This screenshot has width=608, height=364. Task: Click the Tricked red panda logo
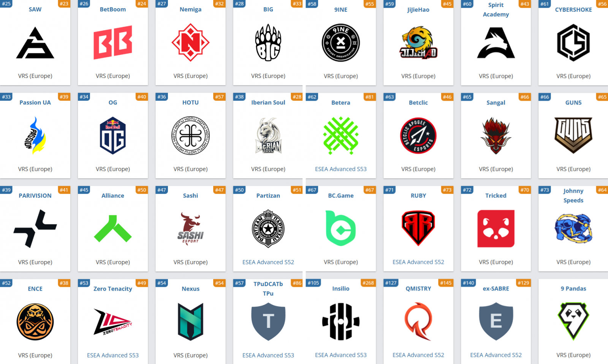496,229
